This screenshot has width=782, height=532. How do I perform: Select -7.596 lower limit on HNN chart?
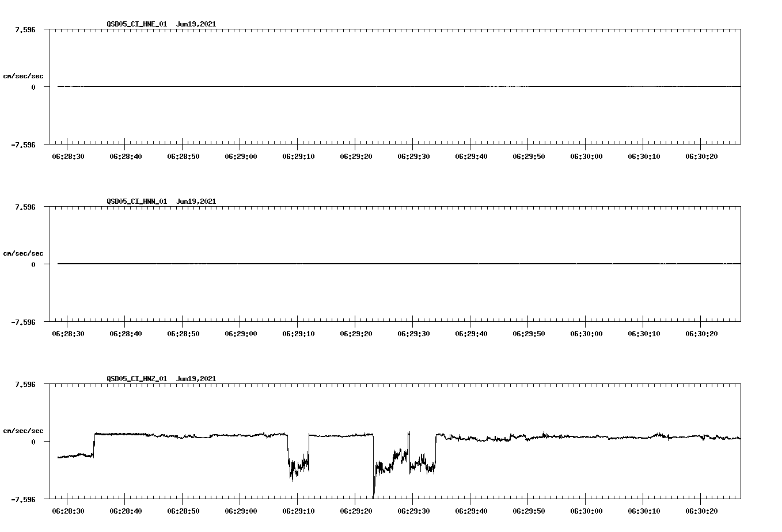tap(24, 322)
